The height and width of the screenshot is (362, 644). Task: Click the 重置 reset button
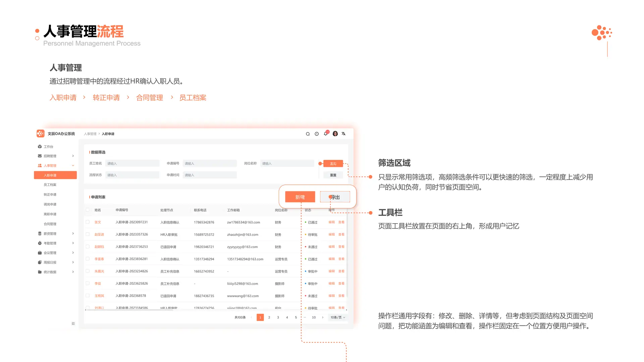point(333,175)
